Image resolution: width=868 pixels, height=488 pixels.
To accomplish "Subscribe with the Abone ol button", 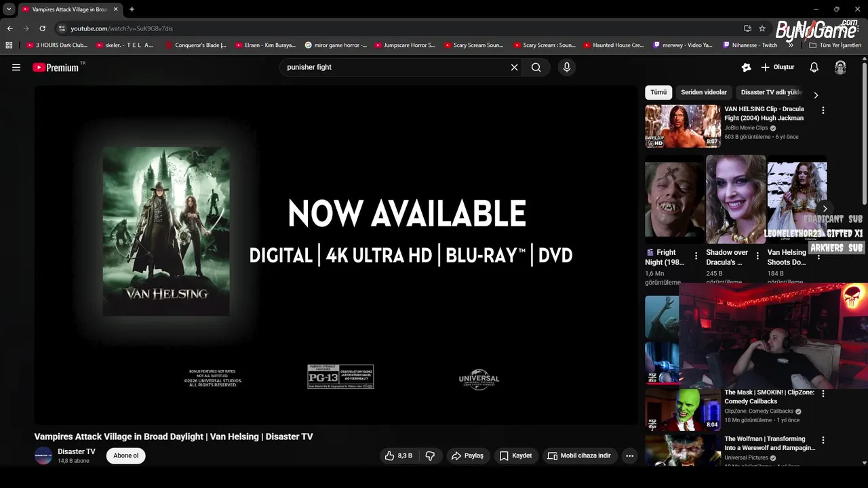I will pyautogui.click(x=125, y=455).
